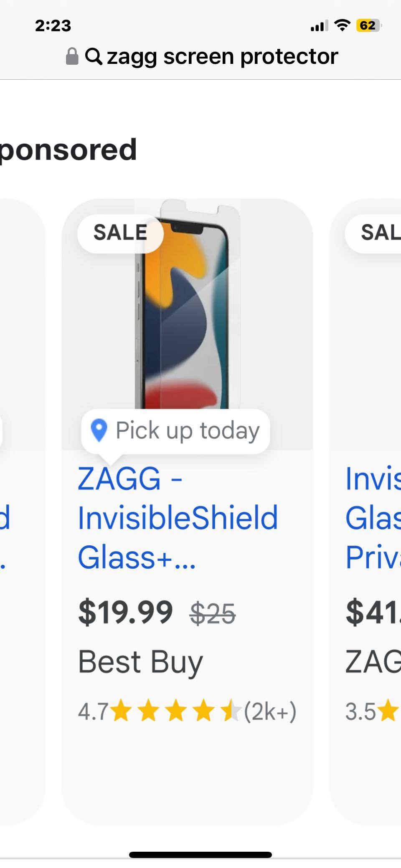This screenshot has width=401, height=868.
Task: Tap the yellow star rating icons
Action: tap(176, 711)
